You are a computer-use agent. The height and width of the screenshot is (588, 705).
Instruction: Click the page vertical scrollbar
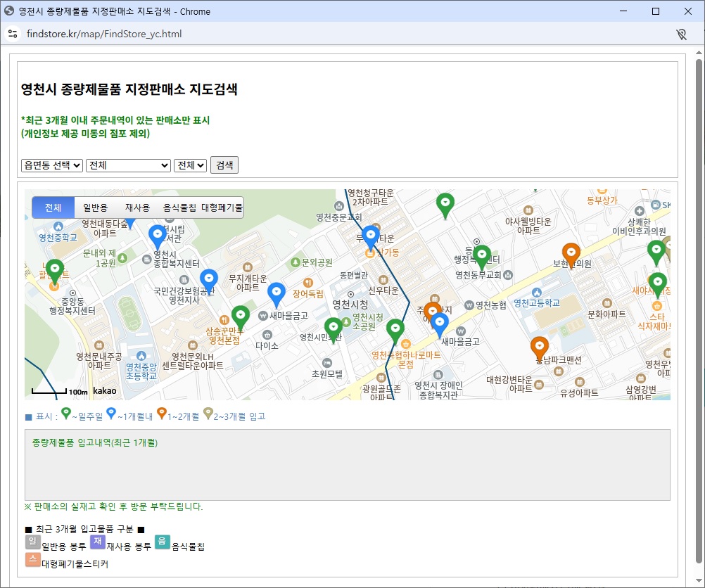698,309
